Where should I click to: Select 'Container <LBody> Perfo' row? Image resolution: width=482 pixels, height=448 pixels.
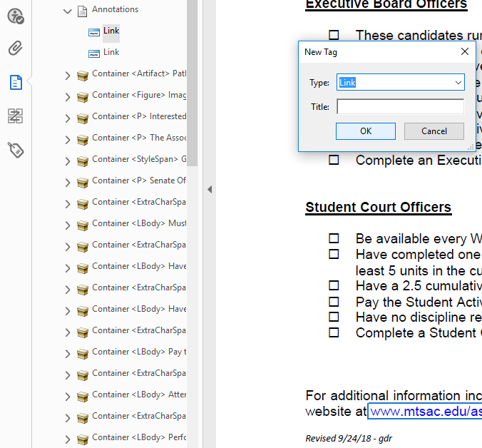tap(139, 437)
